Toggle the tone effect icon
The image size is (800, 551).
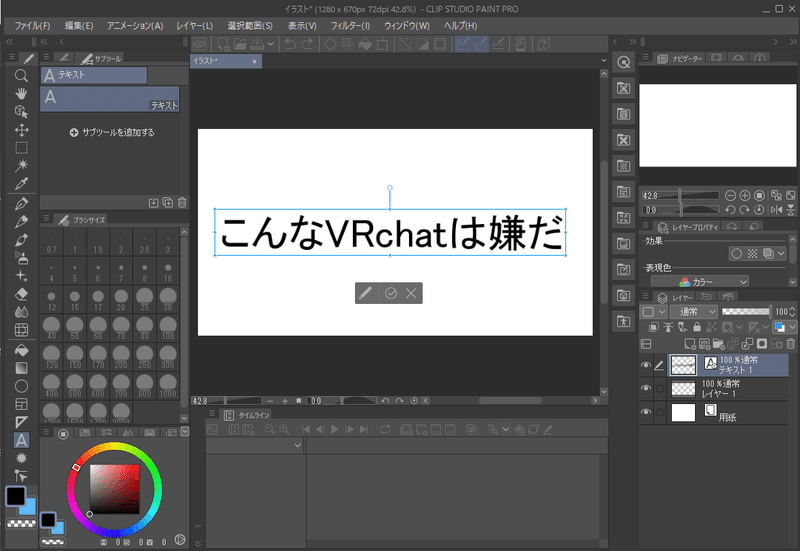point(753,254)
